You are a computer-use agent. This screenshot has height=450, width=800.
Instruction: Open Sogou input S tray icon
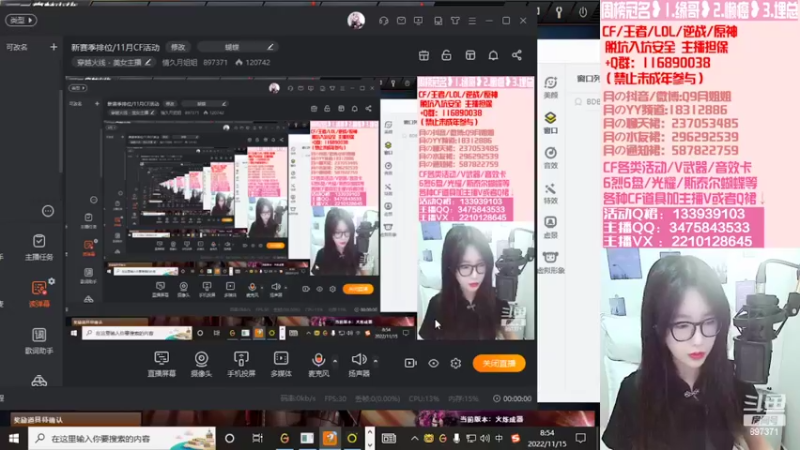coord(516,438)
